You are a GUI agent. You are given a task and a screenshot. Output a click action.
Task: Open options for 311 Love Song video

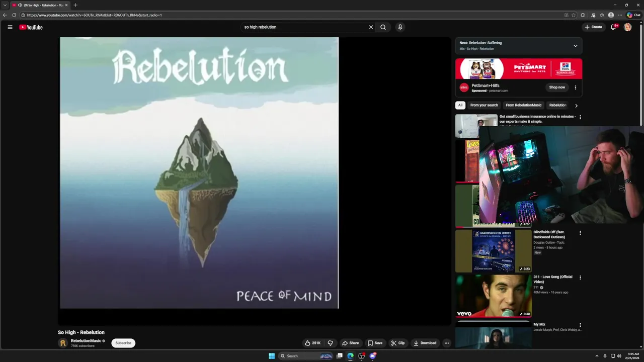[x=580, y=278]
